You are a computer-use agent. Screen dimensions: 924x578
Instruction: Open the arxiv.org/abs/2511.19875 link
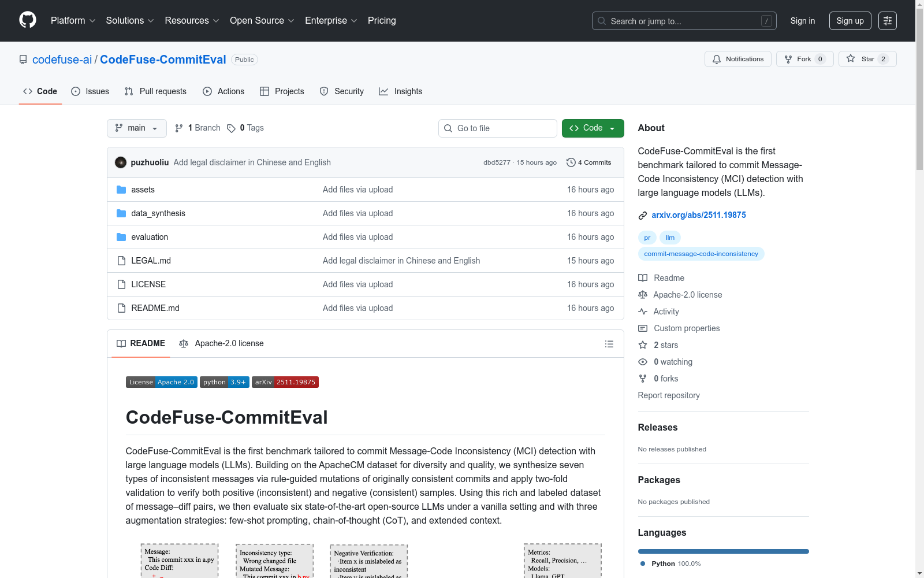[699, 215]
